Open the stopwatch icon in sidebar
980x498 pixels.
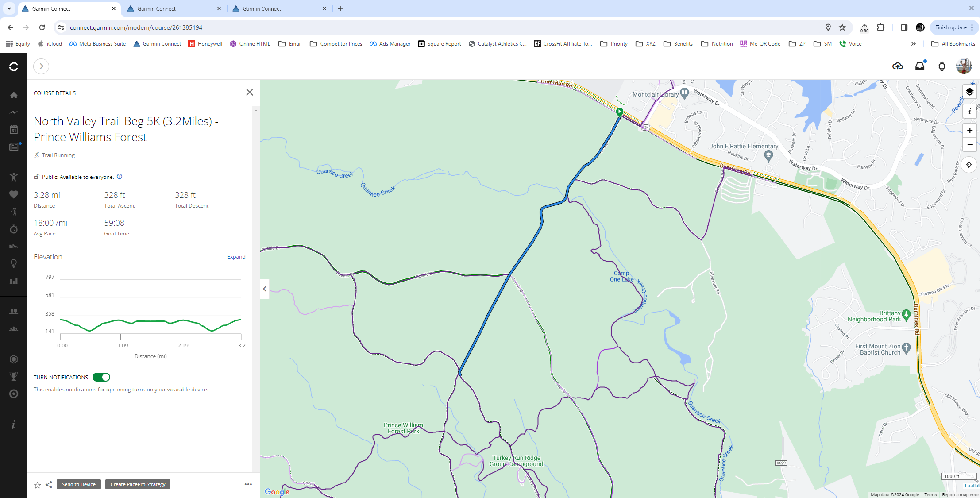(14, 229)
